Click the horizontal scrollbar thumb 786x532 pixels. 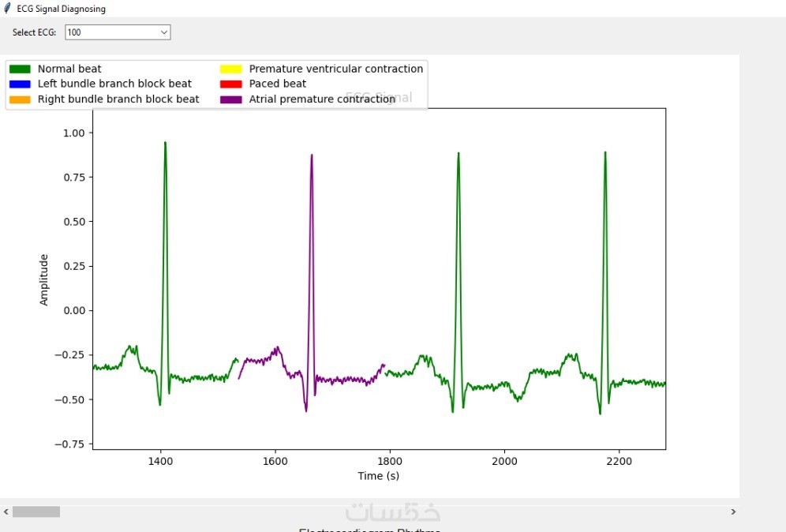pos(36,511)
